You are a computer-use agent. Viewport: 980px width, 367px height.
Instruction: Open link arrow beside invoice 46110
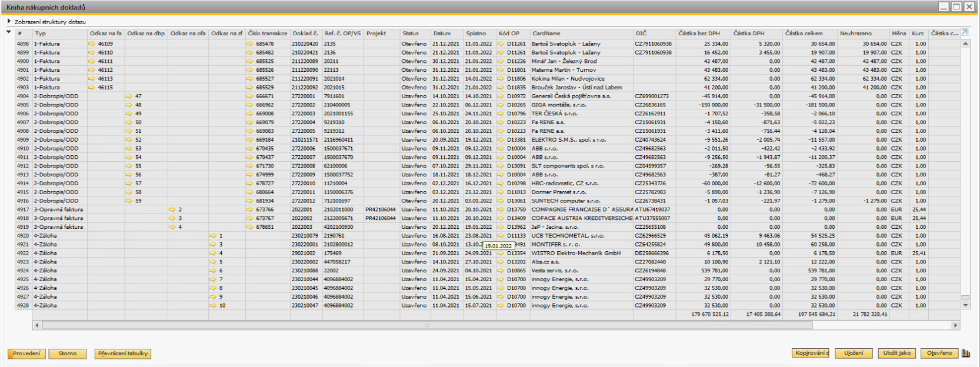[91, 53]
